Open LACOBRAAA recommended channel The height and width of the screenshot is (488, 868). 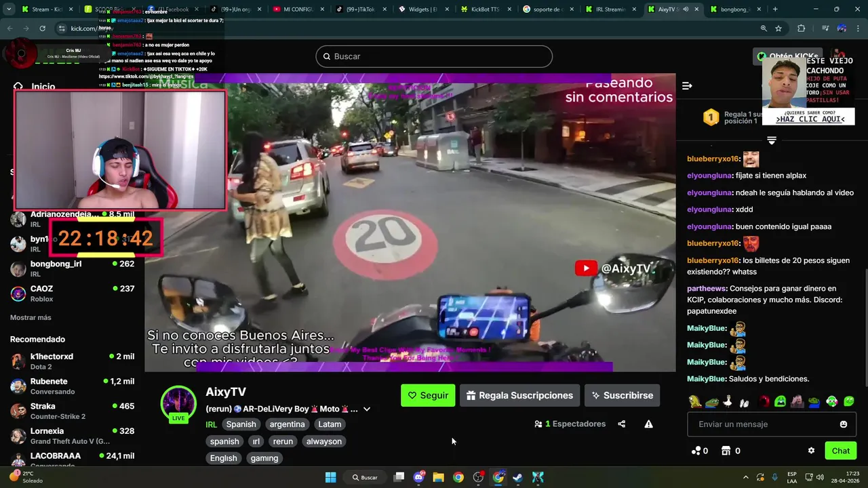click(72, 460)
